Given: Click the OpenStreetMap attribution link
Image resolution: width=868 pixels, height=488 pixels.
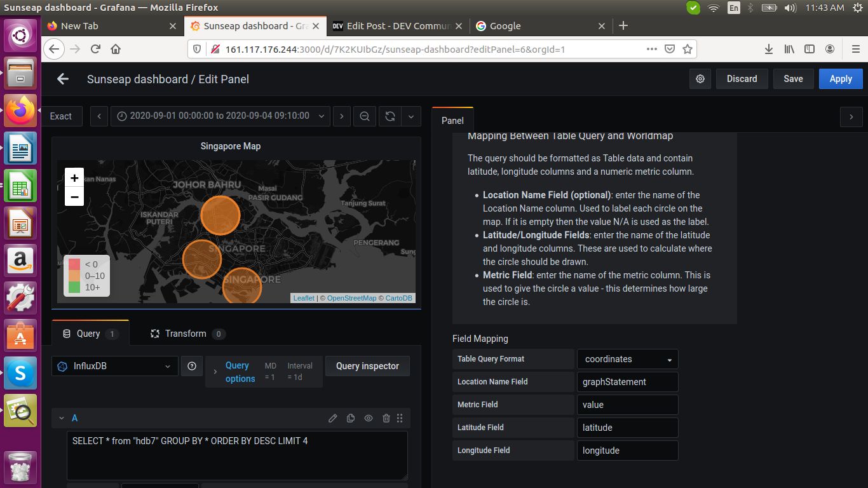Looking at the screenshot, I should point(351,298).
